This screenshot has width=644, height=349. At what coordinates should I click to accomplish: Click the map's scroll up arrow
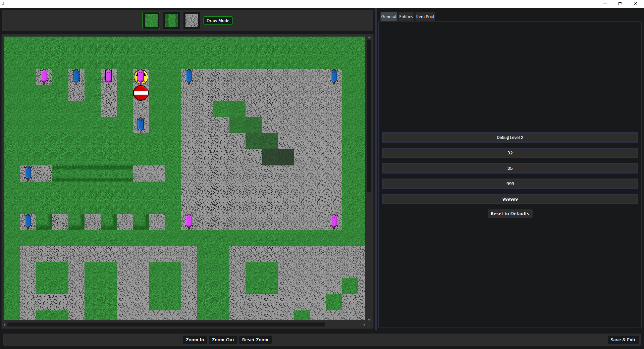pyautogui.click(x=369, y=38)
